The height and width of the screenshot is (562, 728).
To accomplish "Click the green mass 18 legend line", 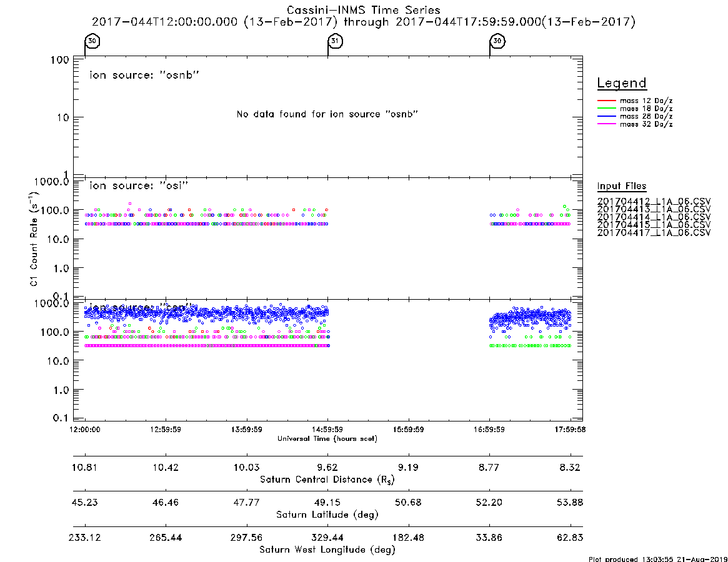I will point(606,109).
